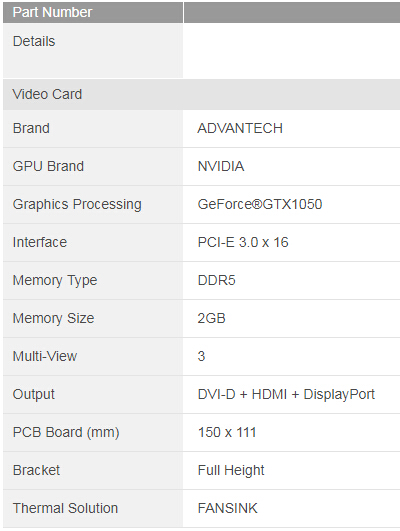Click the GPU Brand label
400x531 pixels.
tap(48, 166)
